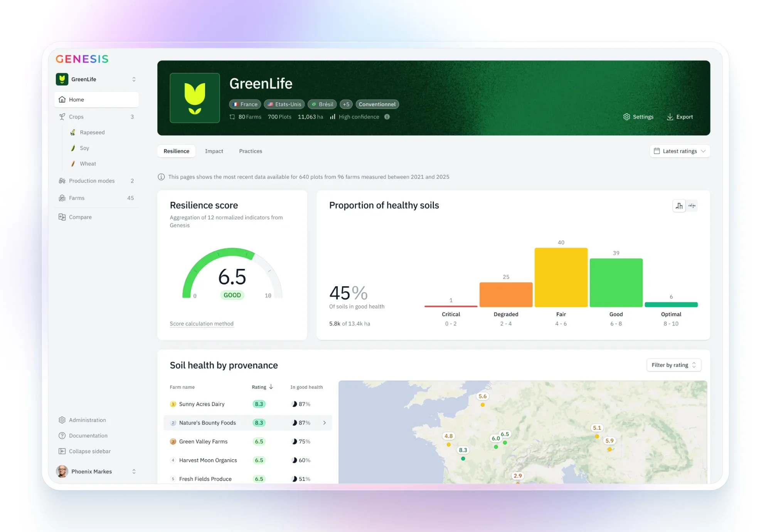
Task: Click the Brésil country tag
Action: 322,104
